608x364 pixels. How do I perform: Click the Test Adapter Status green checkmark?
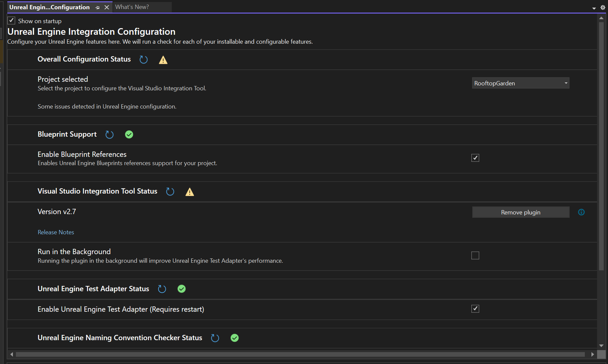point(182,289)
